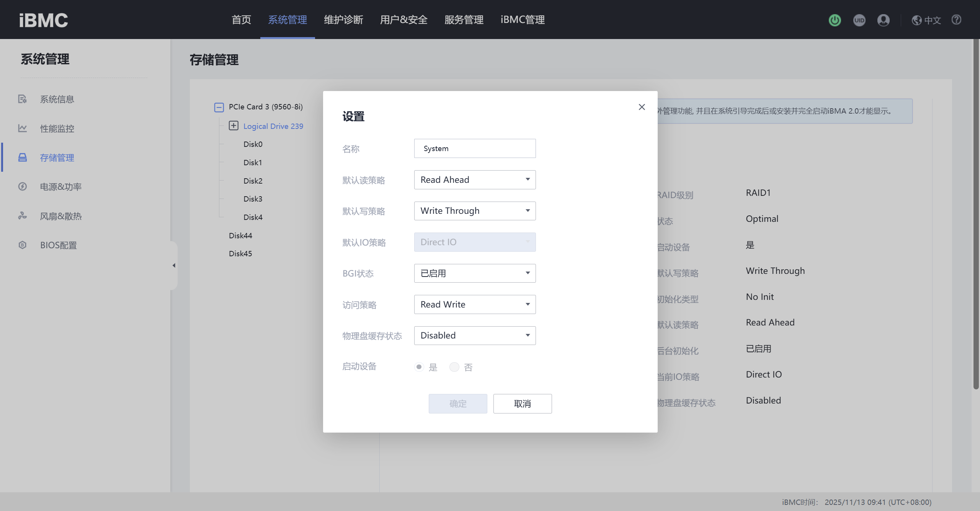This screenshot has width=980, height=511.
Task: Click the 风扇&散热 fan icon
Action: [23, 216]
